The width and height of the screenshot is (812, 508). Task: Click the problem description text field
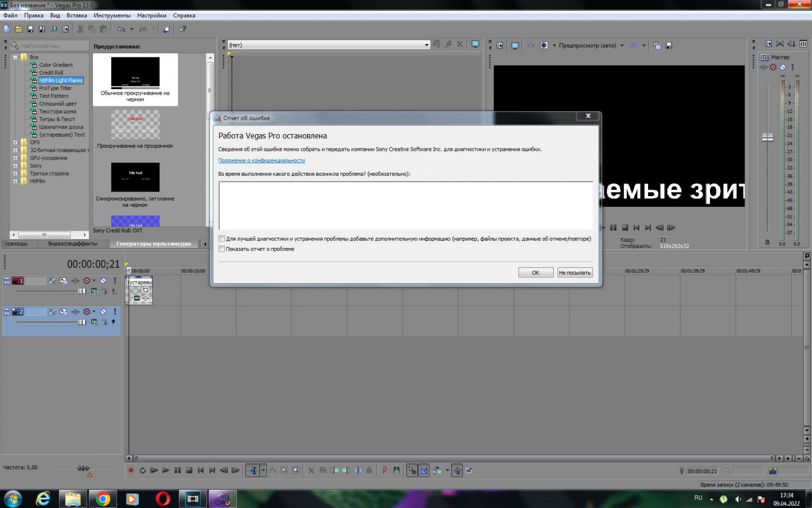tap(405, 205)
